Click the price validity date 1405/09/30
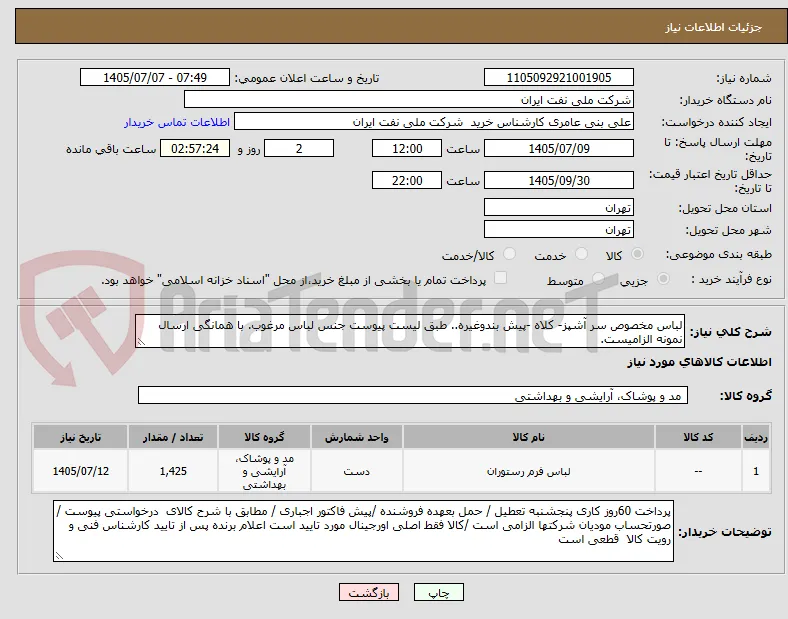This screenshot has height=619, width=788. pos(559,180)
